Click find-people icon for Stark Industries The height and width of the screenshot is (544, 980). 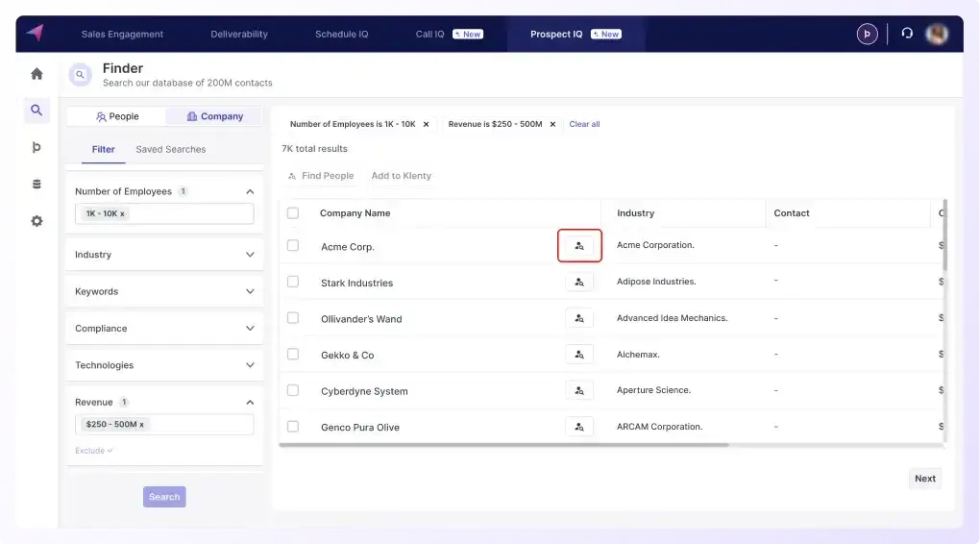click(579, 282)
